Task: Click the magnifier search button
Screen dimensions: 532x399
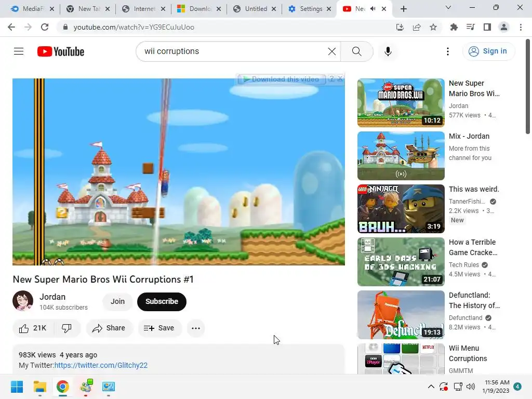Action: tap(356, 51)
